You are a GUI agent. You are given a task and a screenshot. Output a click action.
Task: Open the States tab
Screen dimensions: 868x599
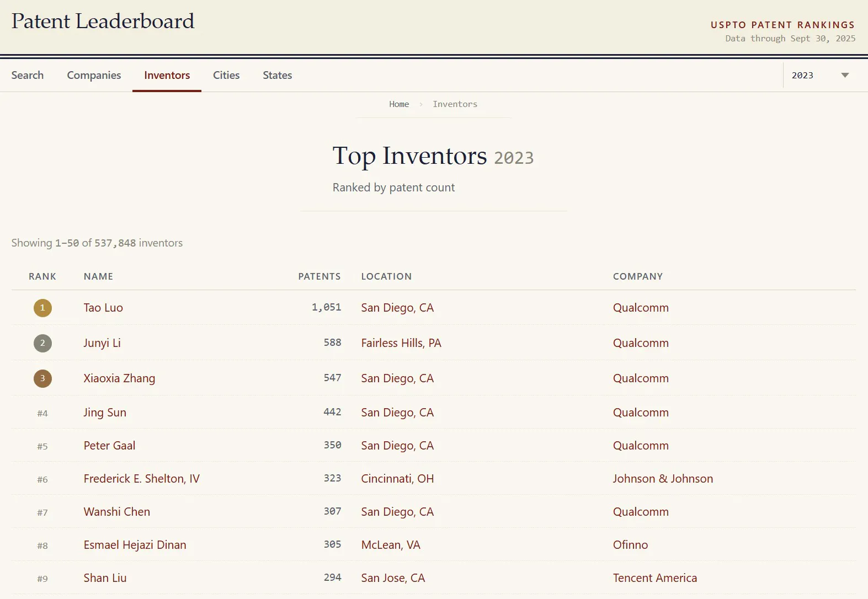pos(278,75)
